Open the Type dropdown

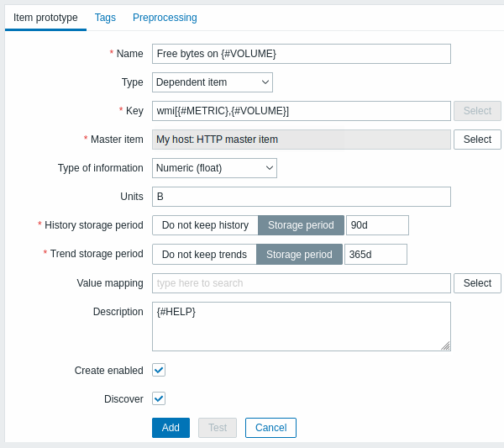pos(212,82)
